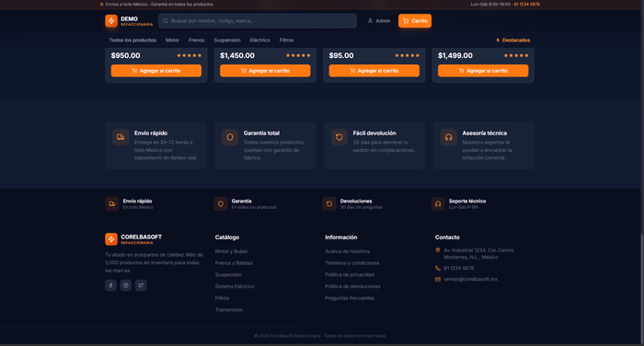Click the envelope icon in Contacto
The image size is (644, 346).
(438, 280)
